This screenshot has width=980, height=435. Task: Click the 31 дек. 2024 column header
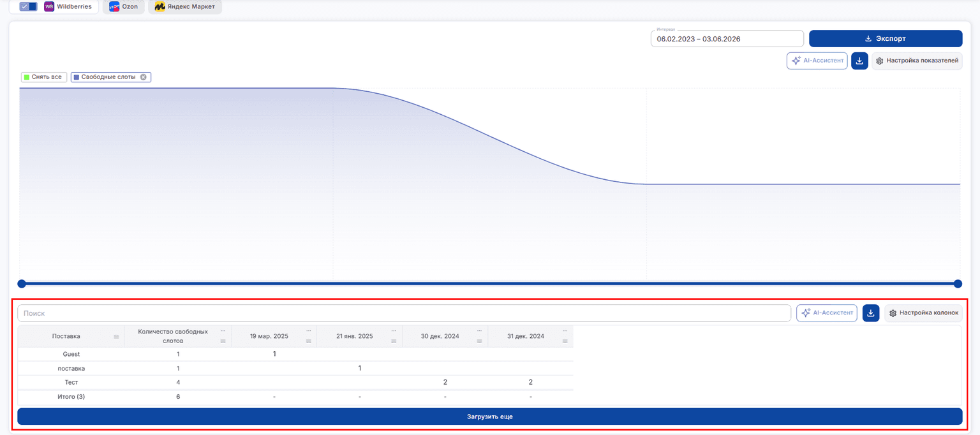(x=526, y=336)
